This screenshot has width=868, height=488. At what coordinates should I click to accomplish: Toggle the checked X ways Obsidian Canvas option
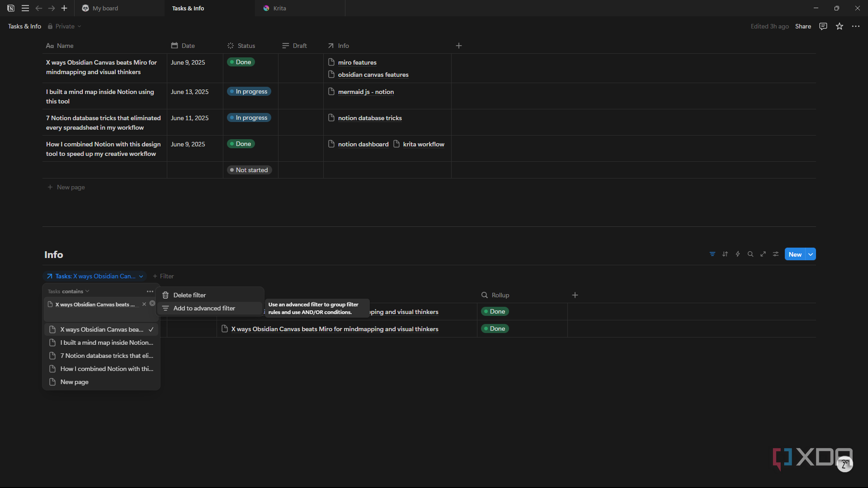click(101, 329)
